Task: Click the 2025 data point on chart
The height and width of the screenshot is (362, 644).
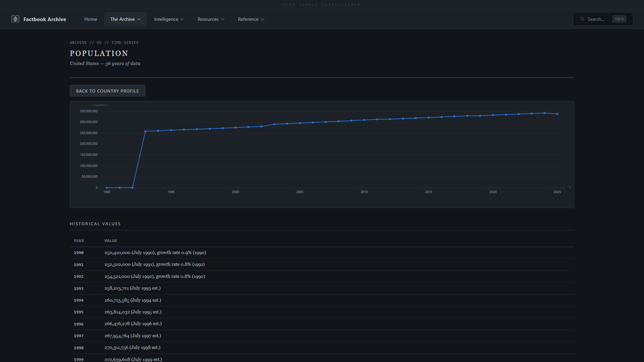Action: (x=557, y=114)
